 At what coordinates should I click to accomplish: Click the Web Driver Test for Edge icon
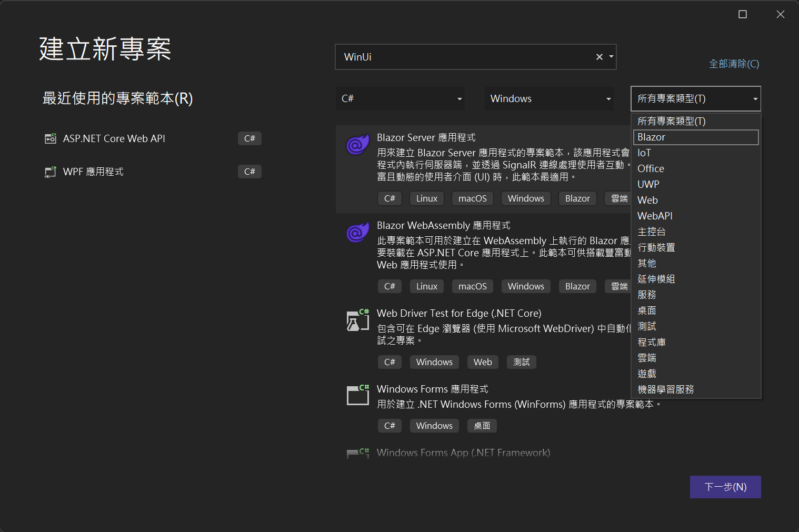point(357,320)
